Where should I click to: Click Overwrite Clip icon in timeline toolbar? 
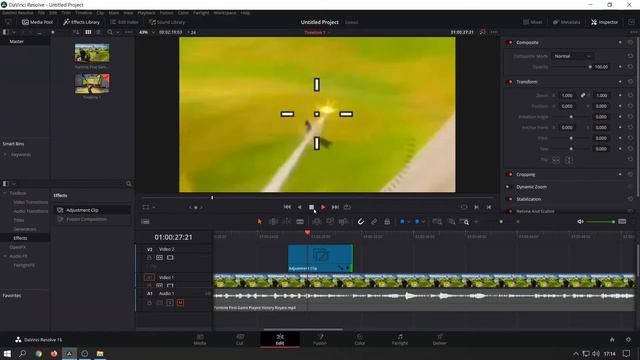click(330, 222)
